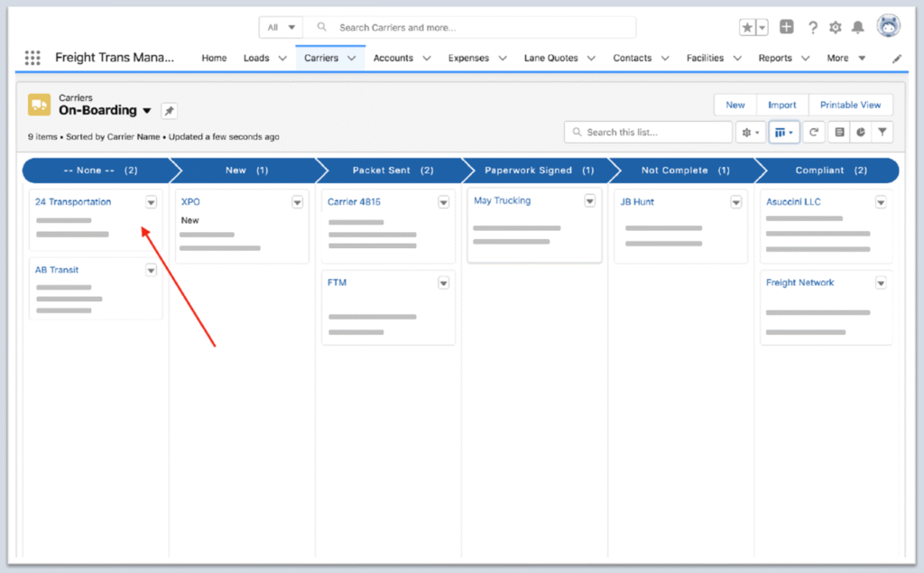
Task: Open the More navigation menu
Action: click(x=845, y=58)
